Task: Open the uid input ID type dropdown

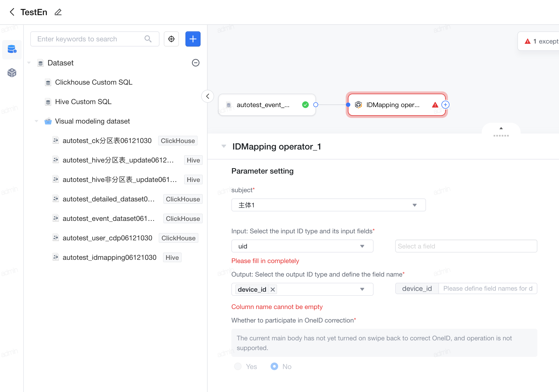Action: pos(302,246)
